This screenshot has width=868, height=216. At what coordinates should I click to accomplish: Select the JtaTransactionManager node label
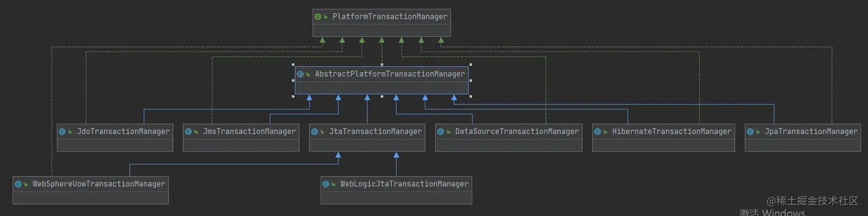click(375, 132)
